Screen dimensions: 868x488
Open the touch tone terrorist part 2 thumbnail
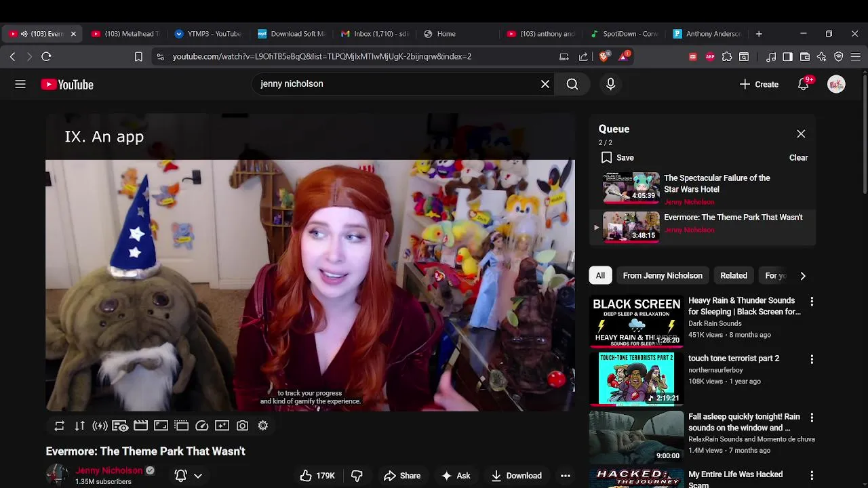coord(637,379)
